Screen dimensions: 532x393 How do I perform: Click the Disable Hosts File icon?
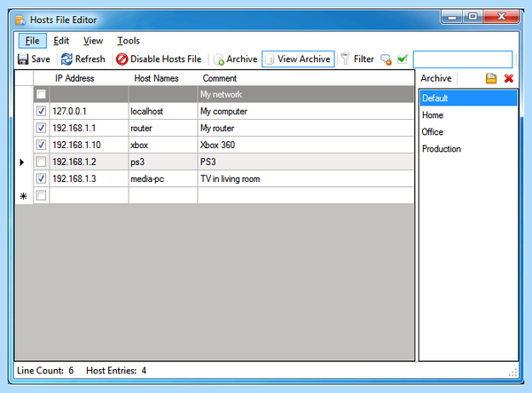[121, 59]
